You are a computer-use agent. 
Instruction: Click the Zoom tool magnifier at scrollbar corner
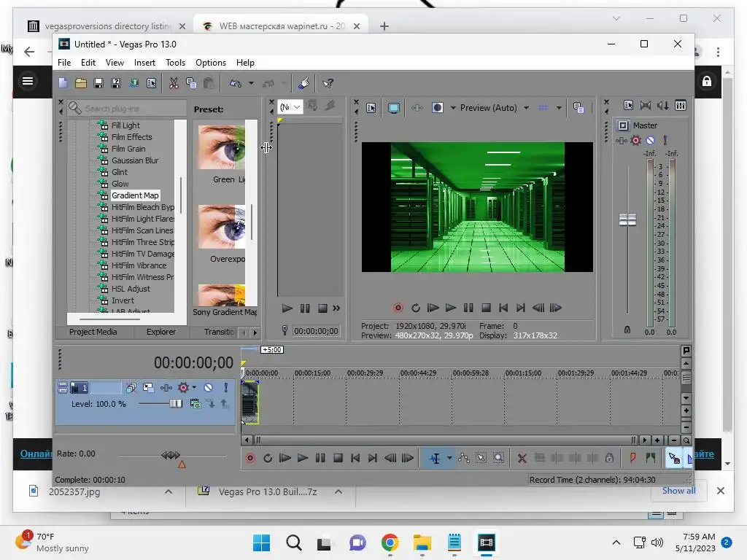point(686,440)
